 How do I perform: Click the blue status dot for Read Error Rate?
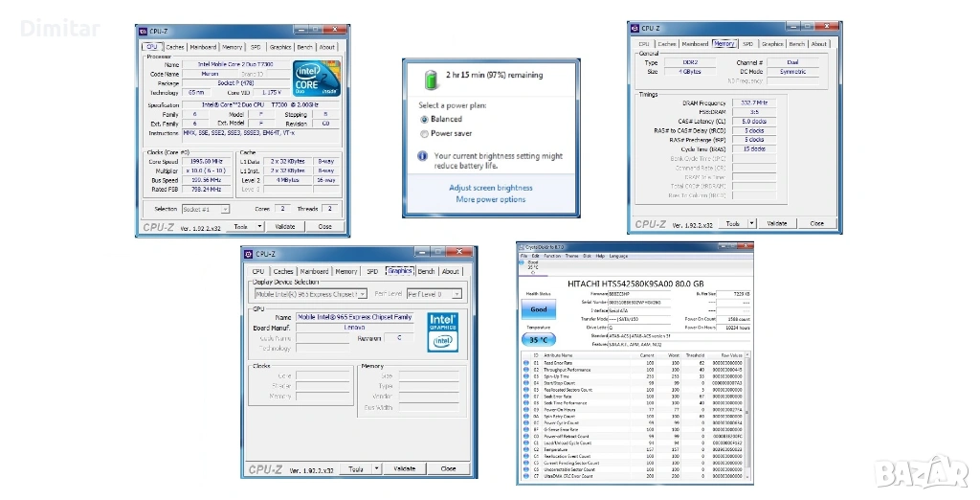[x=525, y=363]
